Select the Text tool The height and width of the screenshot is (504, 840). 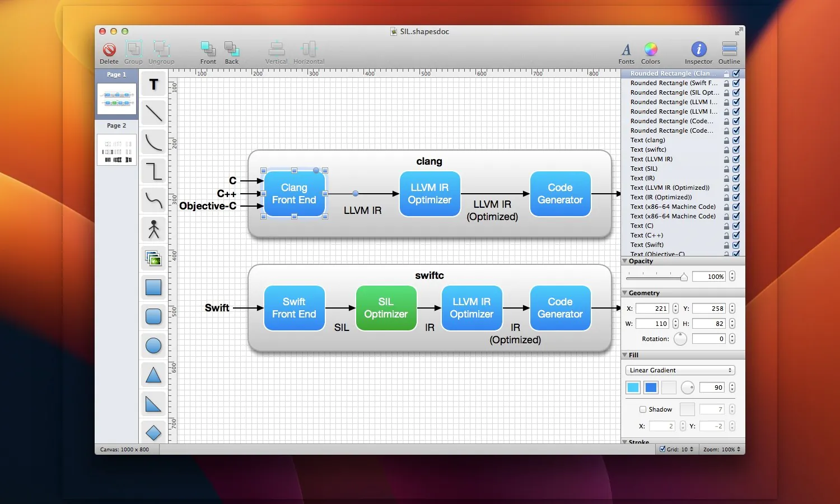tap(153, 85)
